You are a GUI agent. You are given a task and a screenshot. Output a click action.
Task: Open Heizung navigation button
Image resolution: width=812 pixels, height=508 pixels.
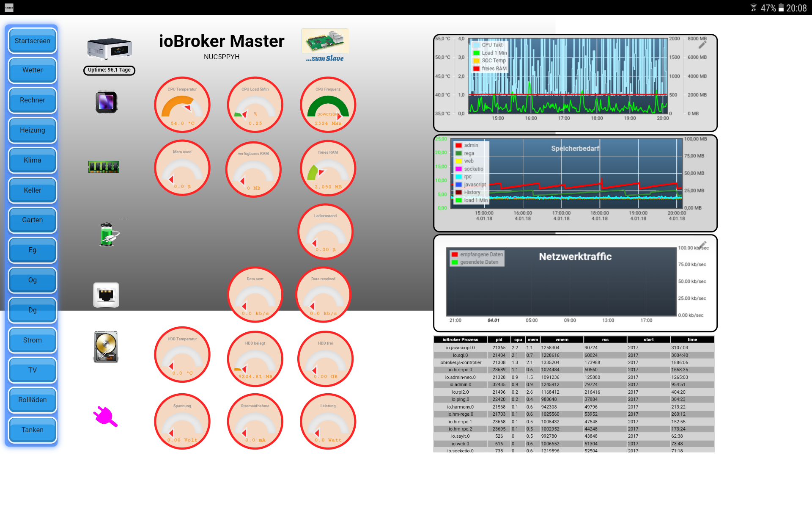(33, 130)
